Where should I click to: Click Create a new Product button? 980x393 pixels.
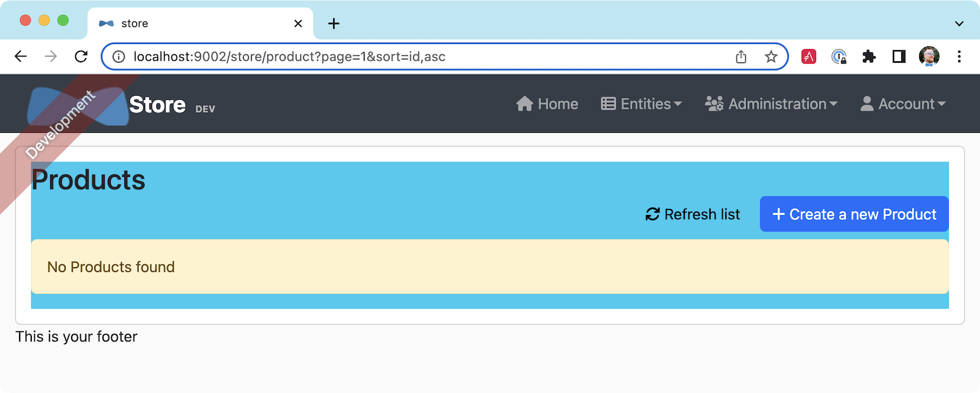pos(854,214)
